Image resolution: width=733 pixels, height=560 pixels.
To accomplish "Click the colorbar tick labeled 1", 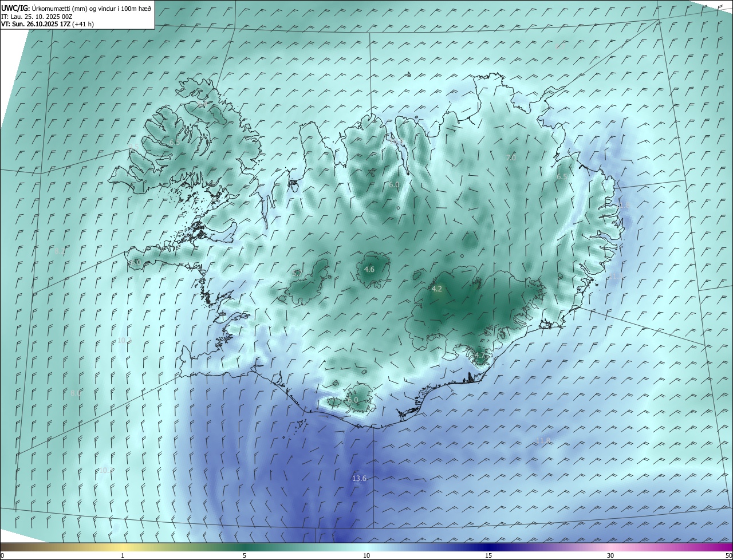I will (x=123, y=555).
